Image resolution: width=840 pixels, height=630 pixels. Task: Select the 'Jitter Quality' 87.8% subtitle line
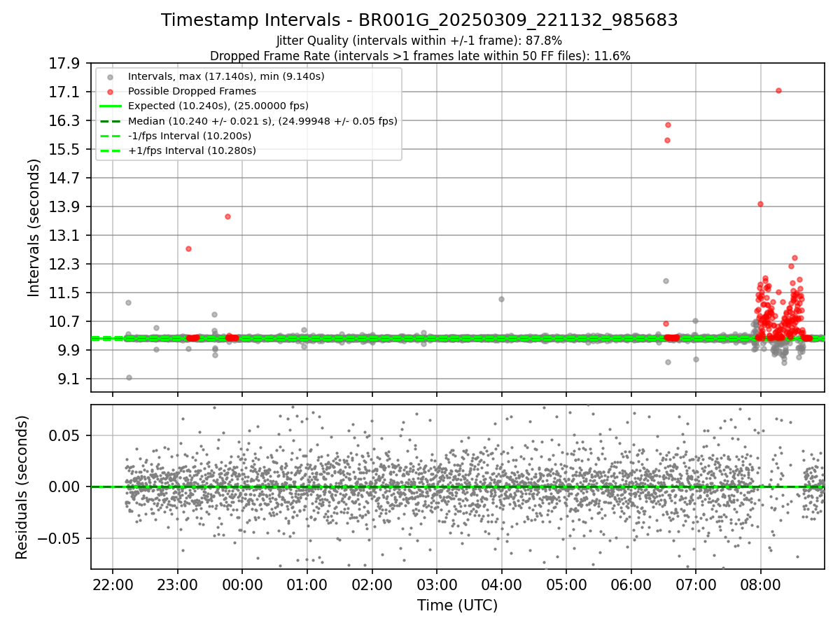point(419,41)
